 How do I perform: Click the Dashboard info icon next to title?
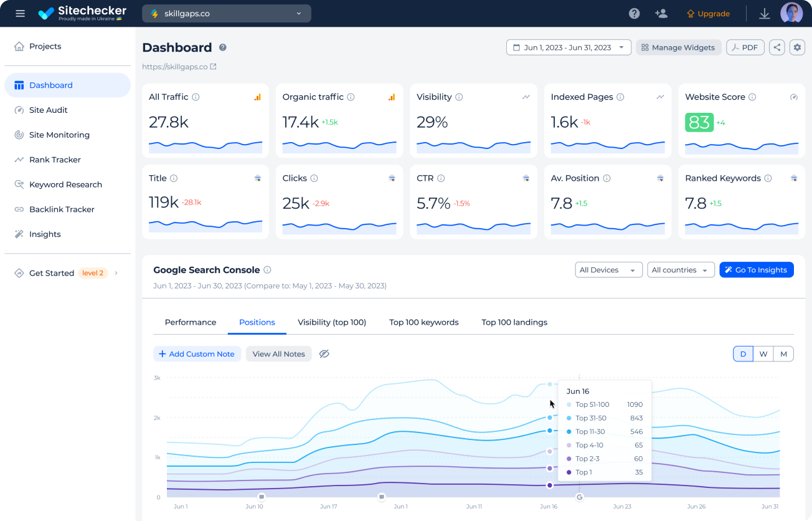tap(222, 47)
